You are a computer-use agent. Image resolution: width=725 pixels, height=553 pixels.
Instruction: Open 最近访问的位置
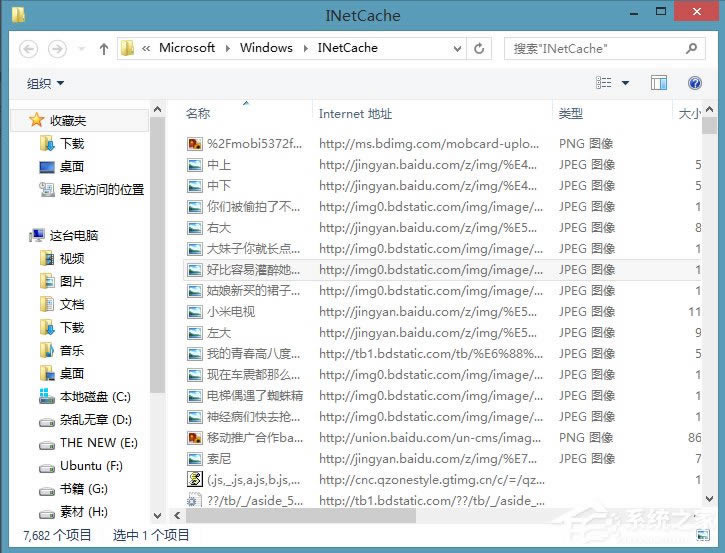click(101, 190)
